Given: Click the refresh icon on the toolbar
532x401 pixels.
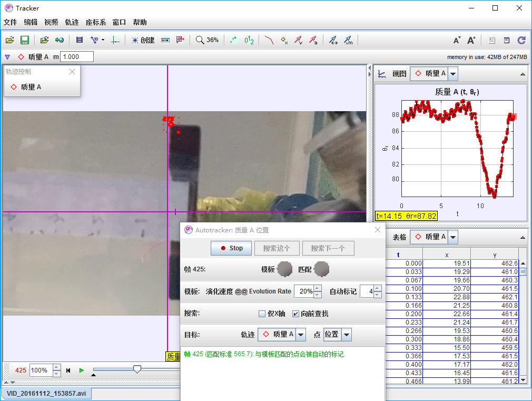Looking at the screenshot, I should 521,40.
